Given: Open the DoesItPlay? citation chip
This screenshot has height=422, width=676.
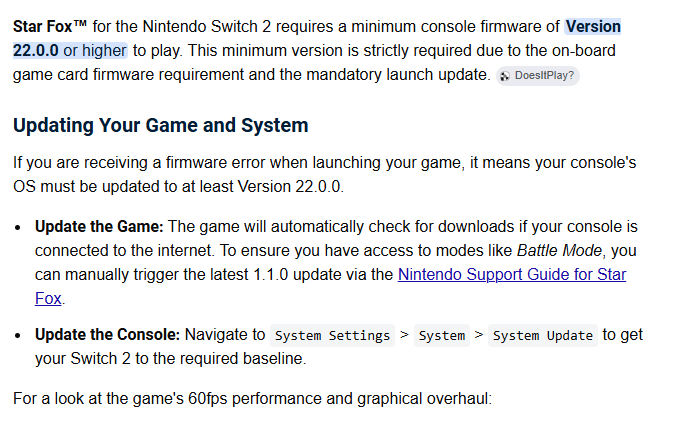Looking at the screenshot, I should pyautogui.click(x=538, y=76).
